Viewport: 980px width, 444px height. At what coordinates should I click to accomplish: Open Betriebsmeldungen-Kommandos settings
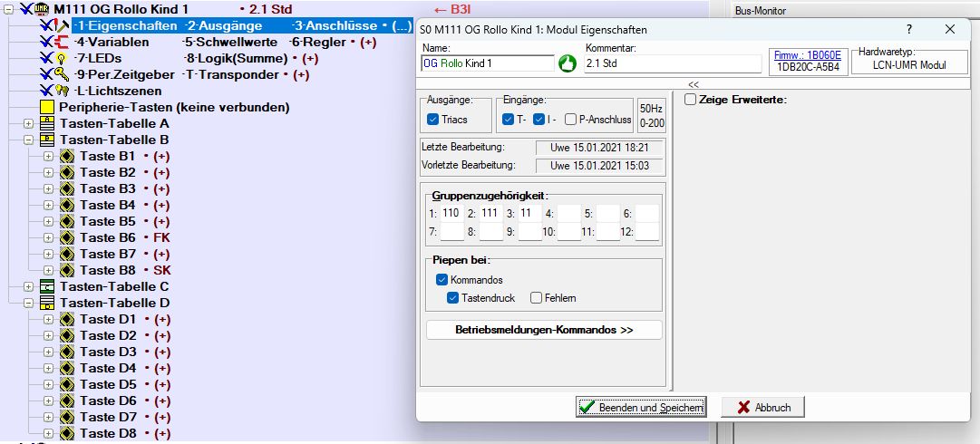pyautogui.click(x=544, y=330)
